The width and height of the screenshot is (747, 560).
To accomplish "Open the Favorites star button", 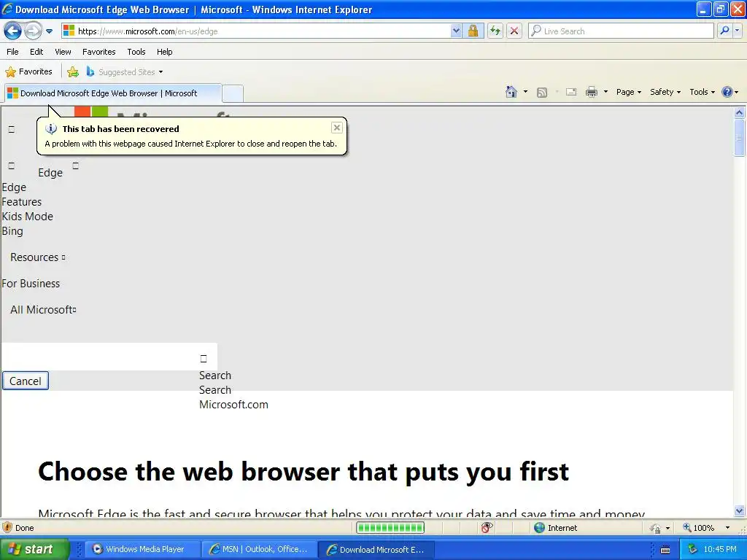I will tap(28, 72).
